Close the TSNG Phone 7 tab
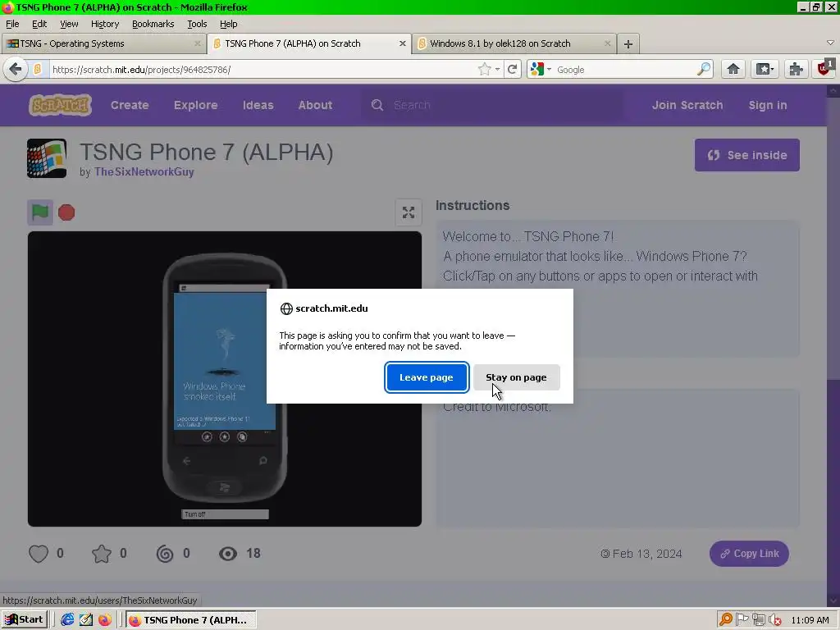This screenshot has width=840, height=630. click(x=402, y=43)
